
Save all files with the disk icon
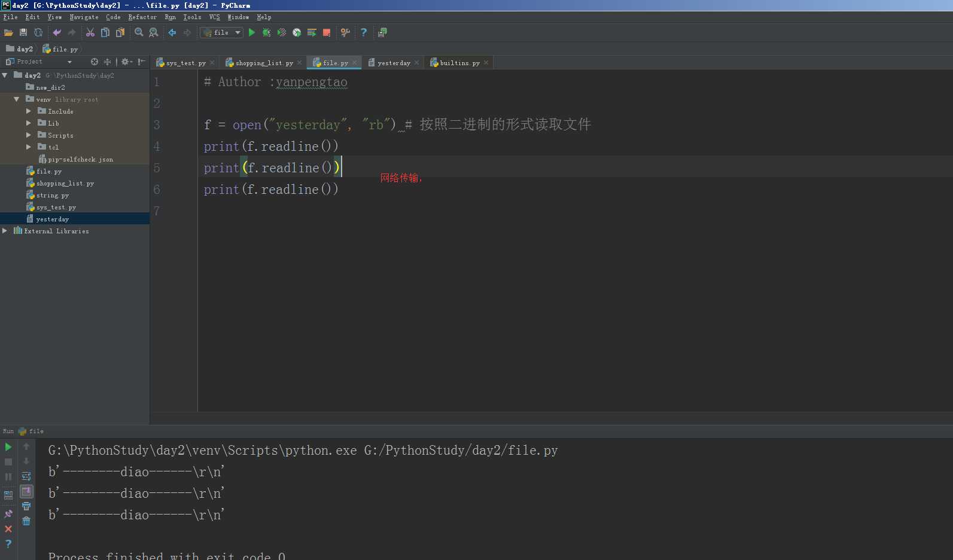click(x=23, y=32)
